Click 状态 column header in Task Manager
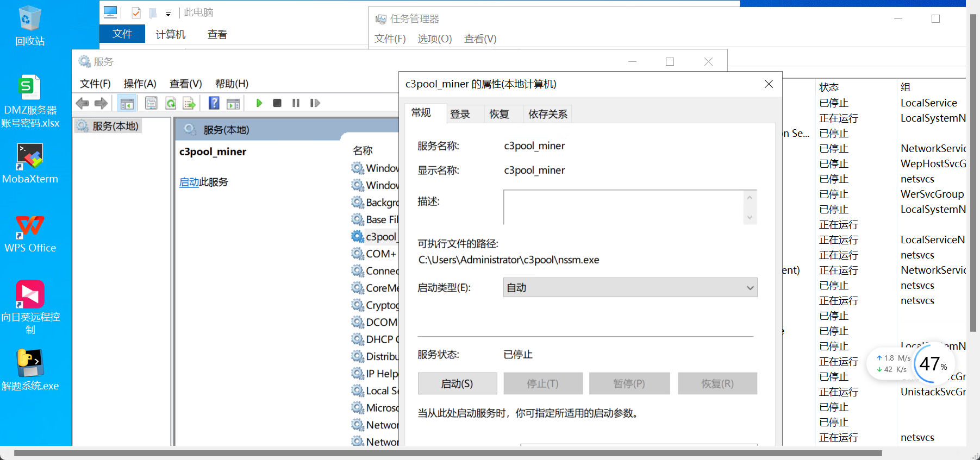This screenshot has width=980, height=460. (829, 87)
